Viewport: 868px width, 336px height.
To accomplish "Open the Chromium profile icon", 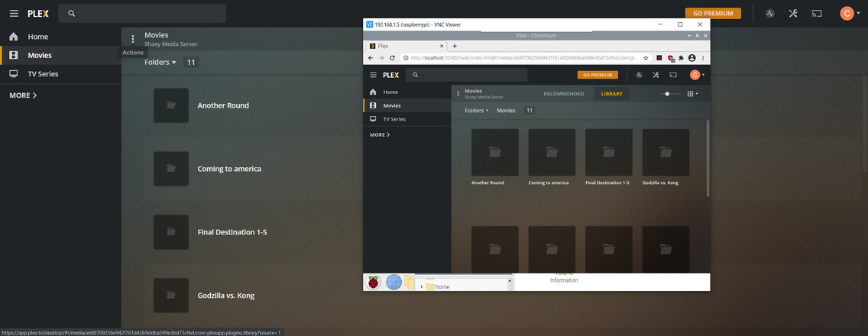I will click(691, 57).
